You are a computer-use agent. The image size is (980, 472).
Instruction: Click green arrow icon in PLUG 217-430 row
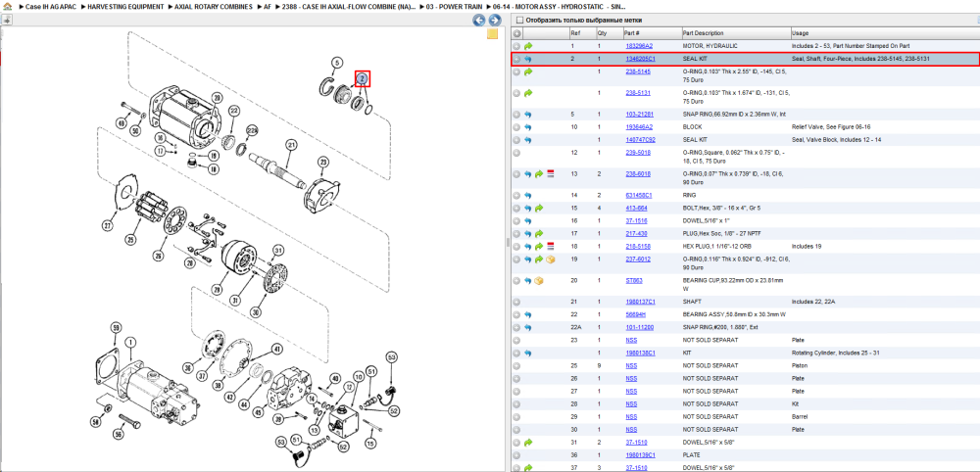tap(539, 233)
